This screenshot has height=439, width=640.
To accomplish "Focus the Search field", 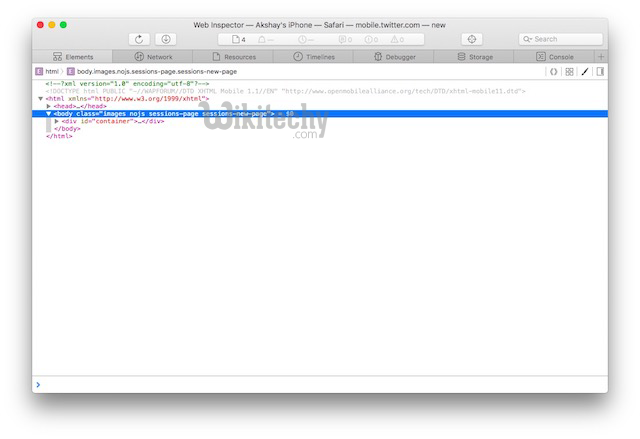I will (560, 39).
